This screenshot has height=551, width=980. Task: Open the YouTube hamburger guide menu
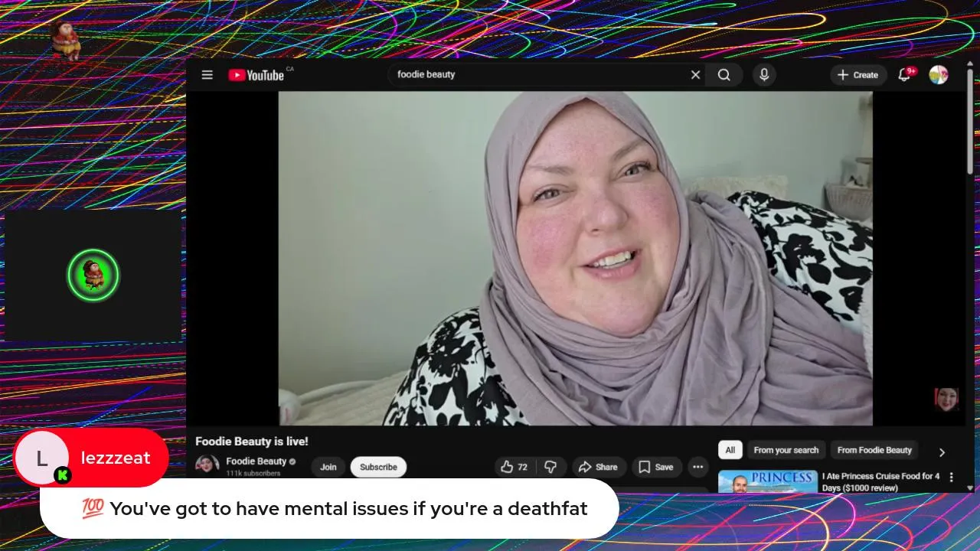(207, 75)
